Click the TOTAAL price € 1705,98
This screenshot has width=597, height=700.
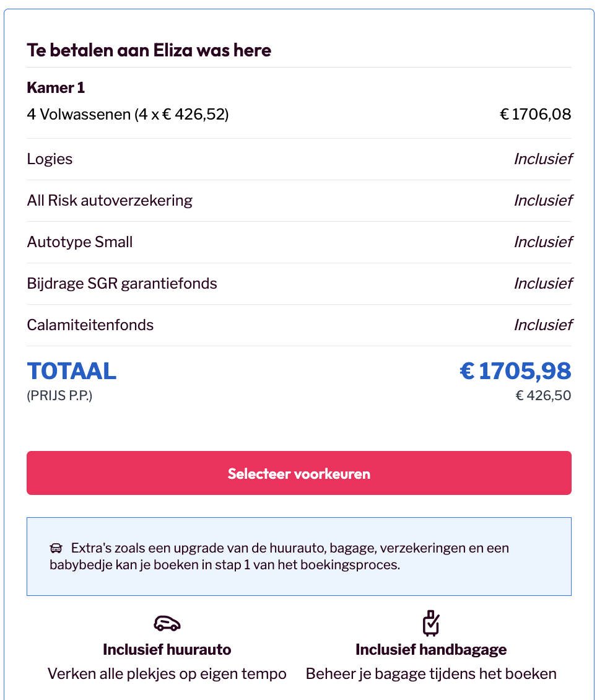pos(515,371)
